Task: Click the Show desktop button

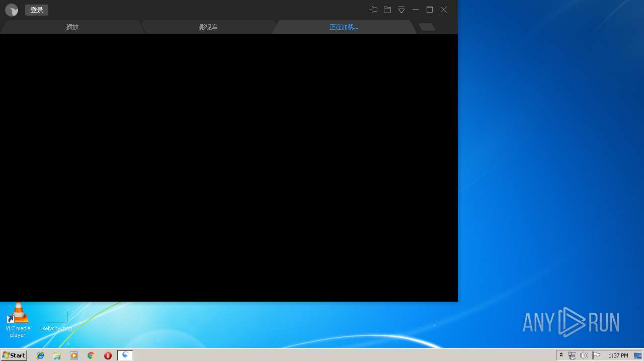Action: click(x=638, y=355)
